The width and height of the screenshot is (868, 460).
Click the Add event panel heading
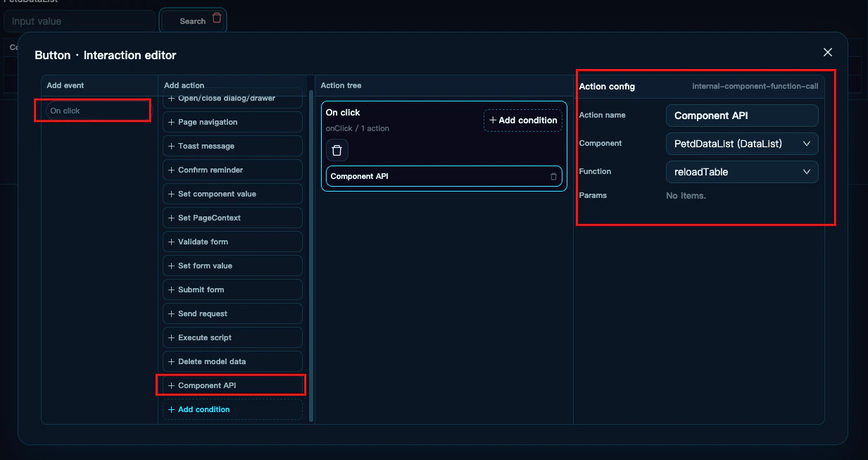pyautogui.click(x=65, y=85)
